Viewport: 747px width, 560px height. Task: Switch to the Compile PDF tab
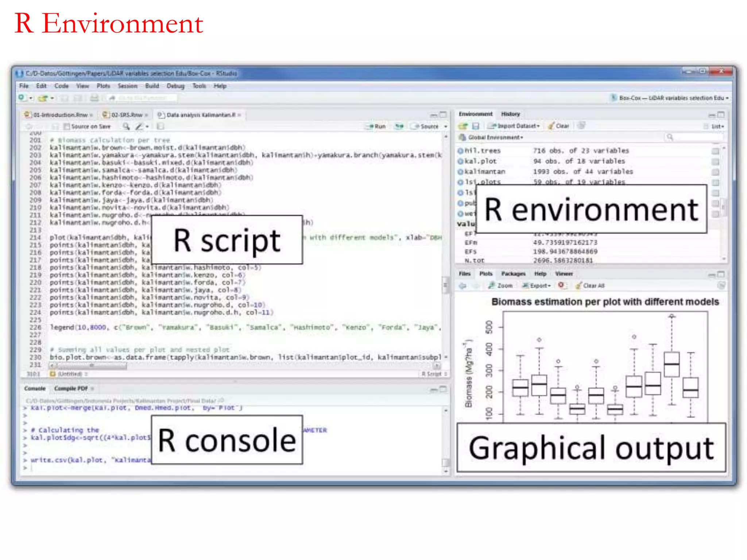tap(71, 389)
